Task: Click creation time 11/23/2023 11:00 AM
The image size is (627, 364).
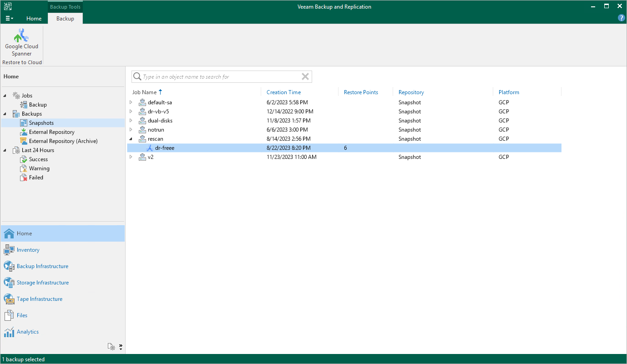Action: [292, 157]
